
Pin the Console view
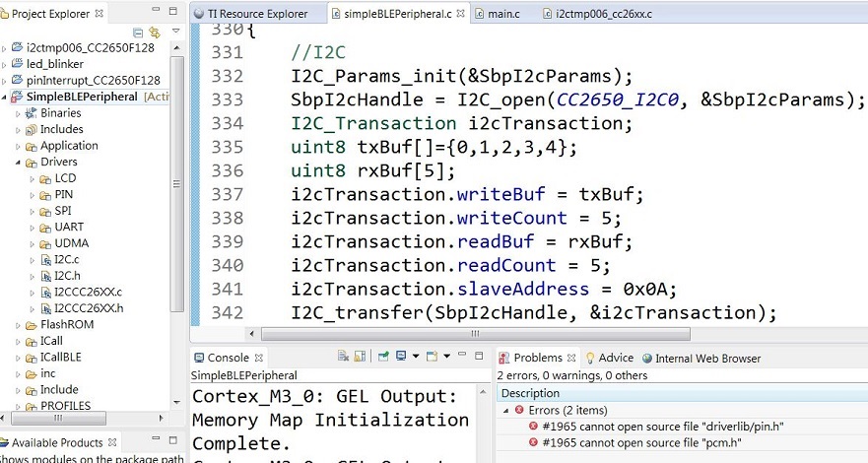coord(383,357)
